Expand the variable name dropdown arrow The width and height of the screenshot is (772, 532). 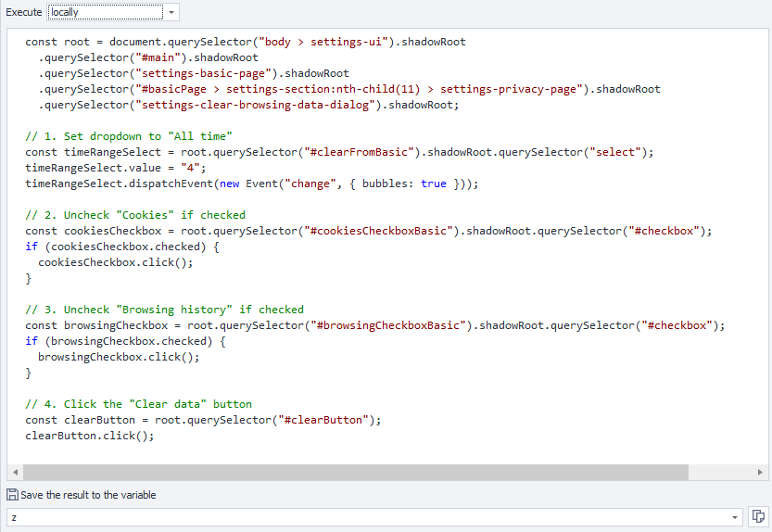(x=736, y=517)
